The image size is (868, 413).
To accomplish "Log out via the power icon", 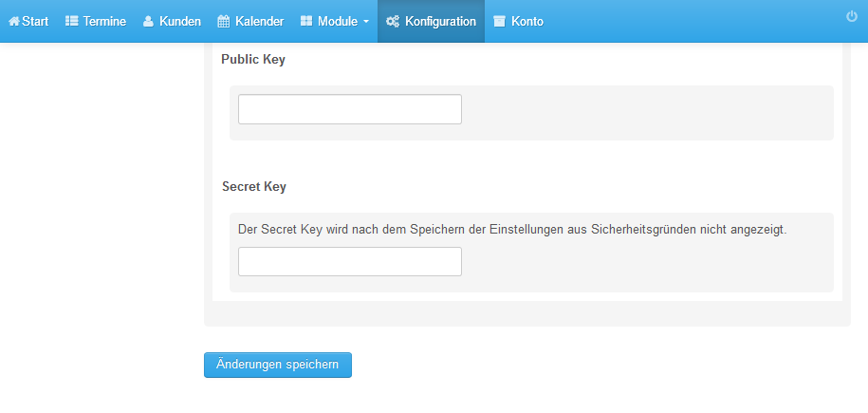I will pyautogui.click(x=851, y=17).
